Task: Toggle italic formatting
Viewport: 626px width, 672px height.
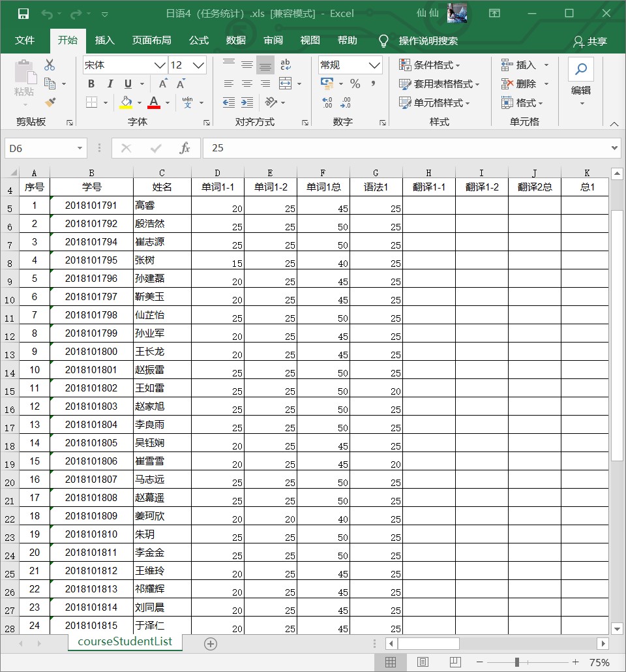Action: (x=110, y=84)
